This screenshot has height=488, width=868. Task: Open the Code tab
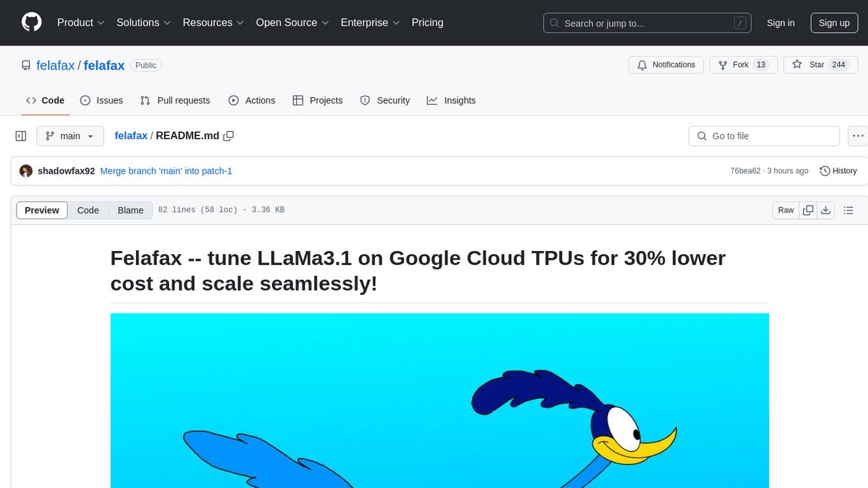[x=45, y=100]
